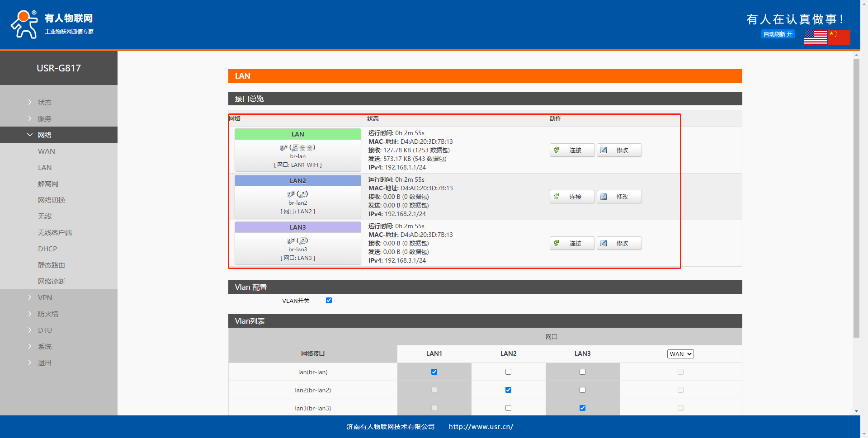The image size is (868, 438).
Task: Click the China flag language icon
Action: [839, 37]
